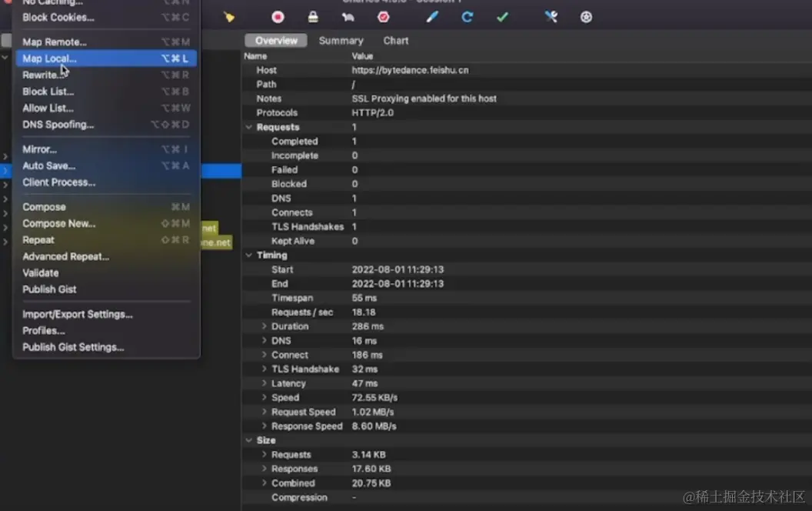Expand the Requests 3.14 KB size row
Viewport: 812px width, 511px height.
(264, 455)
